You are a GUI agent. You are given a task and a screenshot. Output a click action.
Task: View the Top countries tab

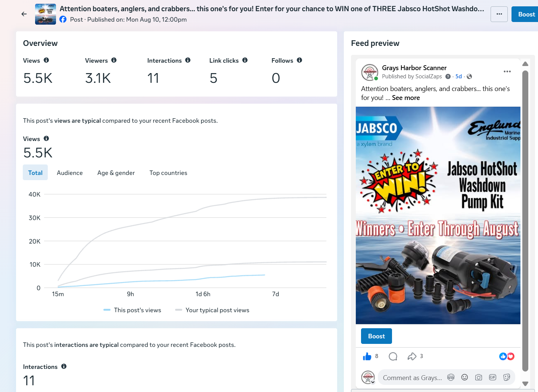tap(168, 173)
